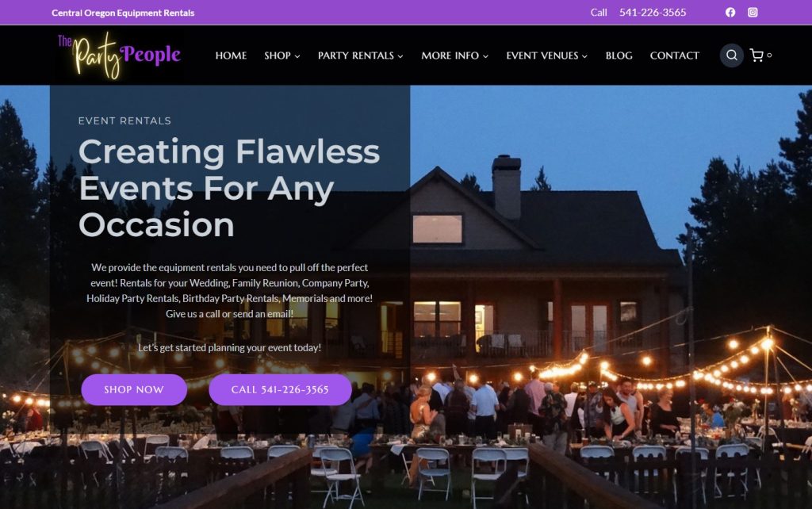
Task: Open the Blog menu item
Action: pyautogui.click(x=619, y=55)
